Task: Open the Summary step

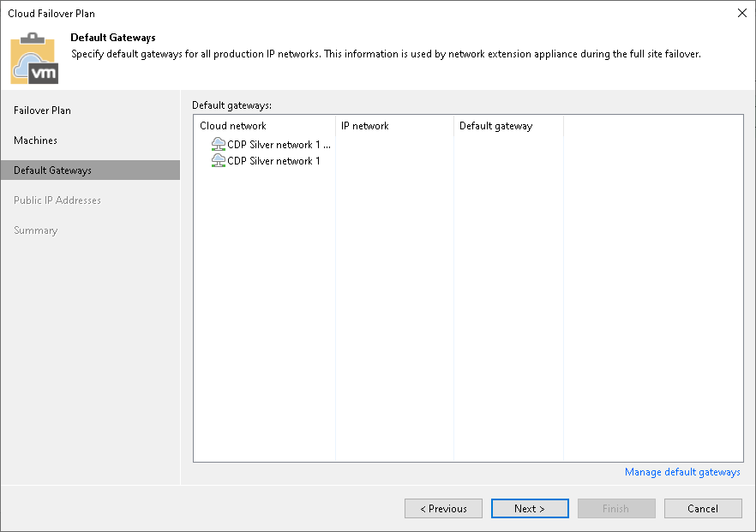Action: coord(35,230)
